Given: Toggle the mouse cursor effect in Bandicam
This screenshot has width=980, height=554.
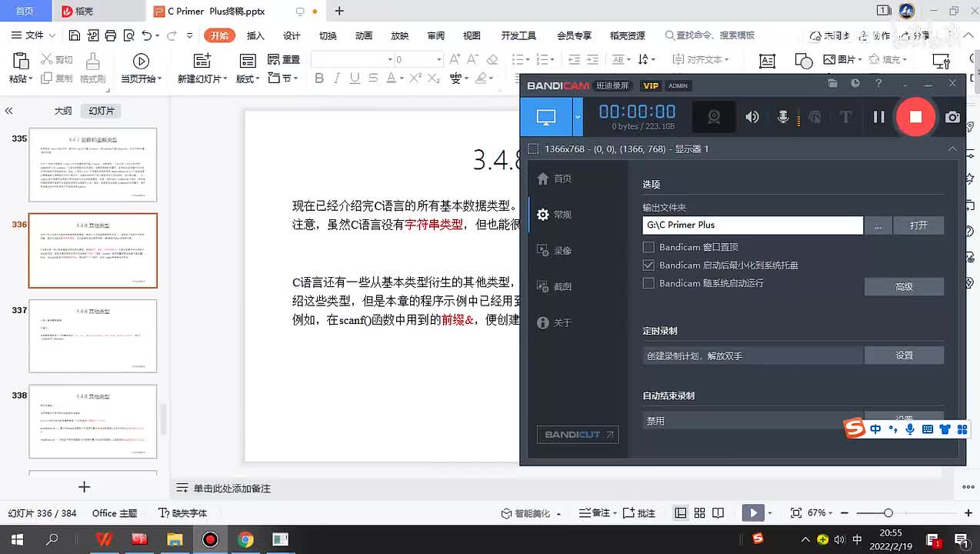Looking at the screenshot, I should click(x=815, y=117).
